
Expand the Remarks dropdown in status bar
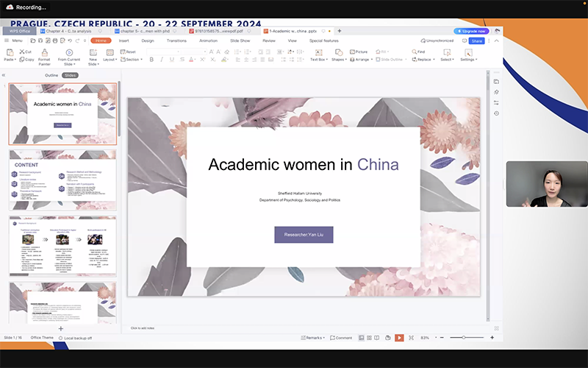point(314,338)
